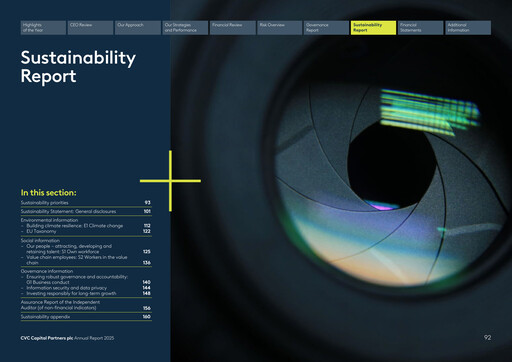This screenshot has width=512, height=362.
Task: Click the 'In this section:' heading
Action: click(x=49, y=193)
